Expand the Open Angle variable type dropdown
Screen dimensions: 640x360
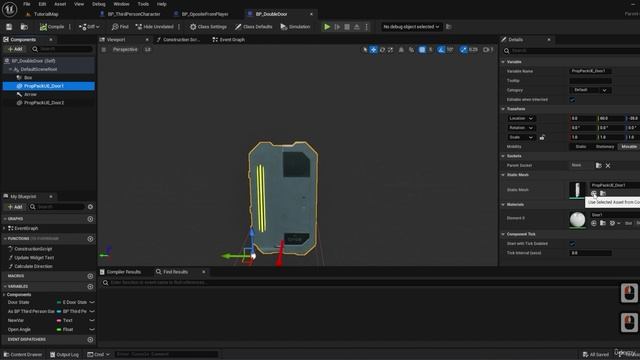(92, 329)
